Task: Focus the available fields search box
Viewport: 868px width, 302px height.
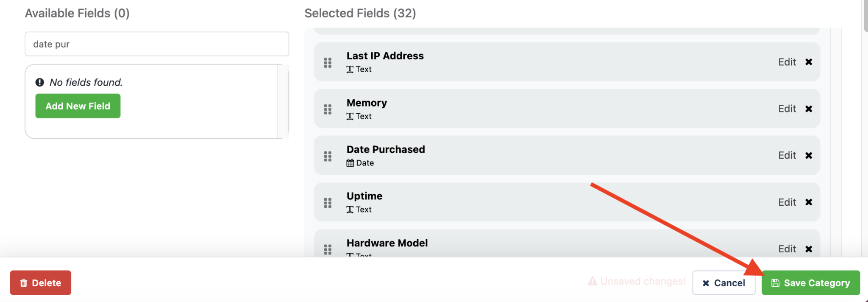Action: 157,44
